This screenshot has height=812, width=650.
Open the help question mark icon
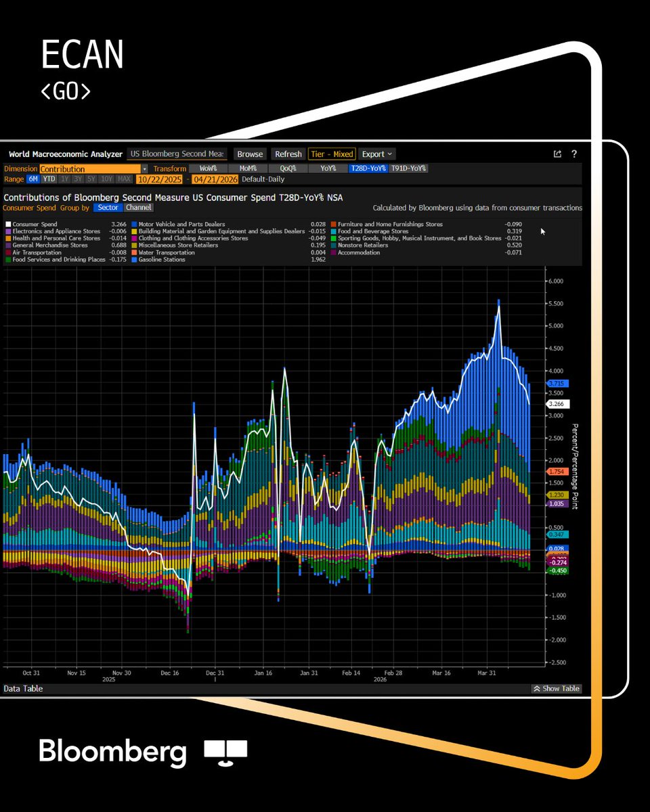pos(574,154)
